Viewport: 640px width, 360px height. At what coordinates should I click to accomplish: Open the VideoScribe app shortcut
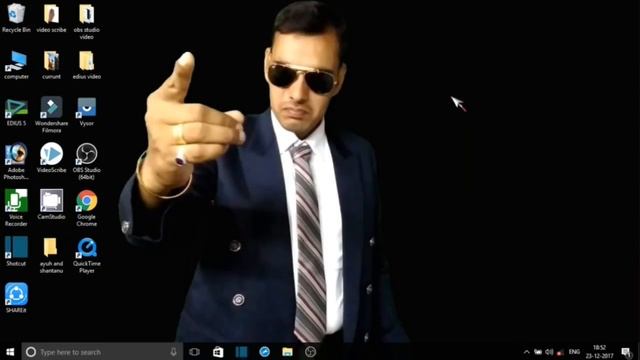click(51, 158)
